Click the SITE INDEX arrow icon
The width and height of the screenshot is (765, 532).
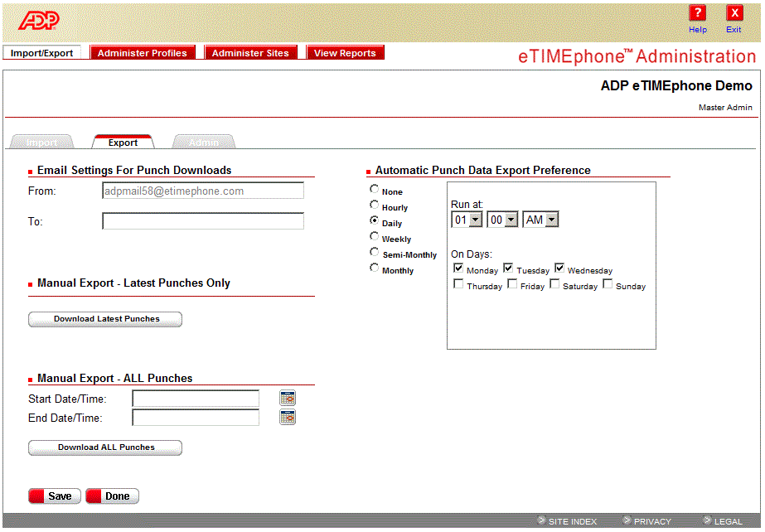[541, 520]
